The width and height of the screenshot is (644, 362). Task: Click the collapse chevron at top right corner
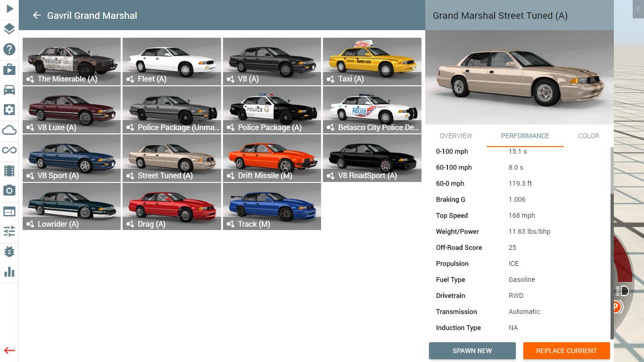click(x=639, y=9)
